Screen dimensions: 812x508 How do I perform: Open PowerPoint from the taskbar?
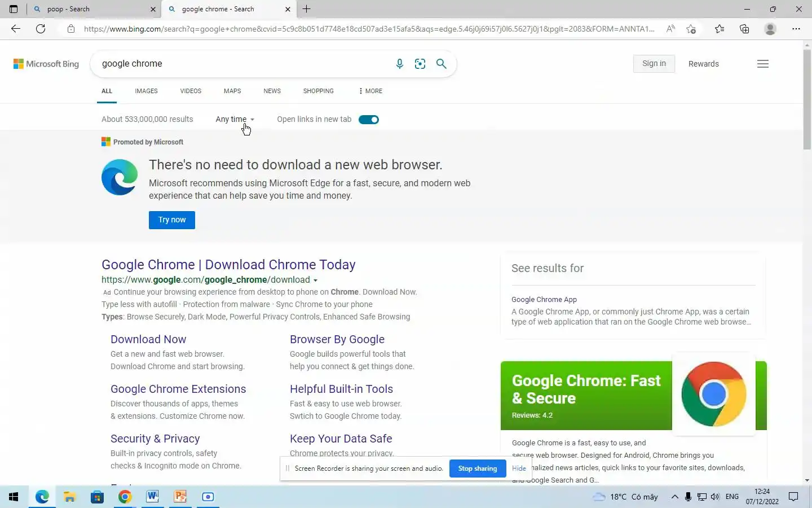click(180, 497)
